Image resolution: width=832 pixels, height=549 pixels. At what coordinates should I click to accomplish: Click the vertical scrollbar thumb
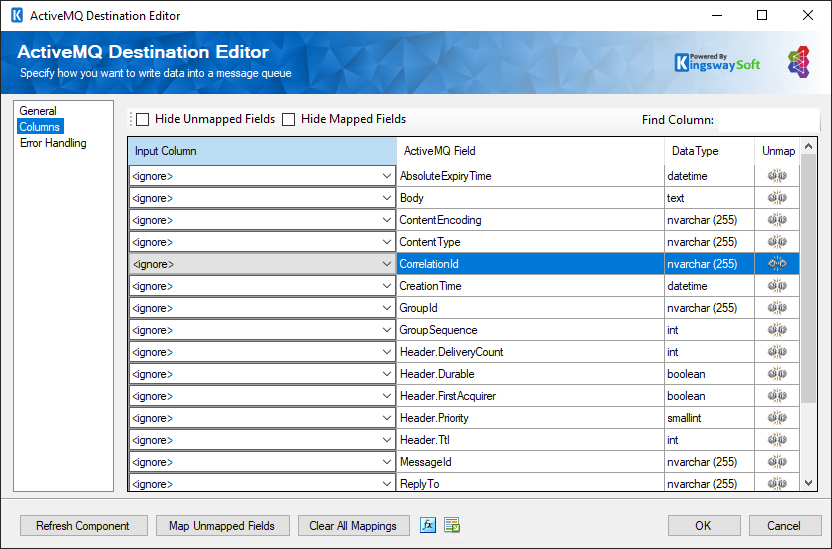[808, 278]
